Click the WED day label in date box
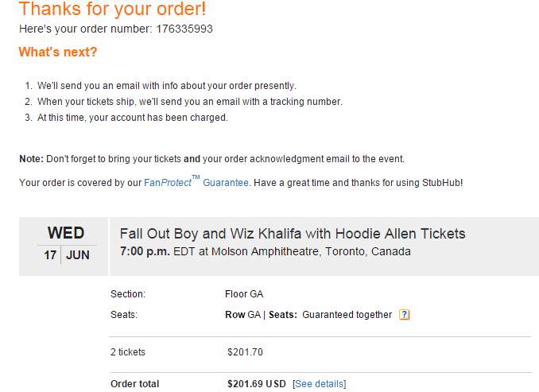 [66, 233]
